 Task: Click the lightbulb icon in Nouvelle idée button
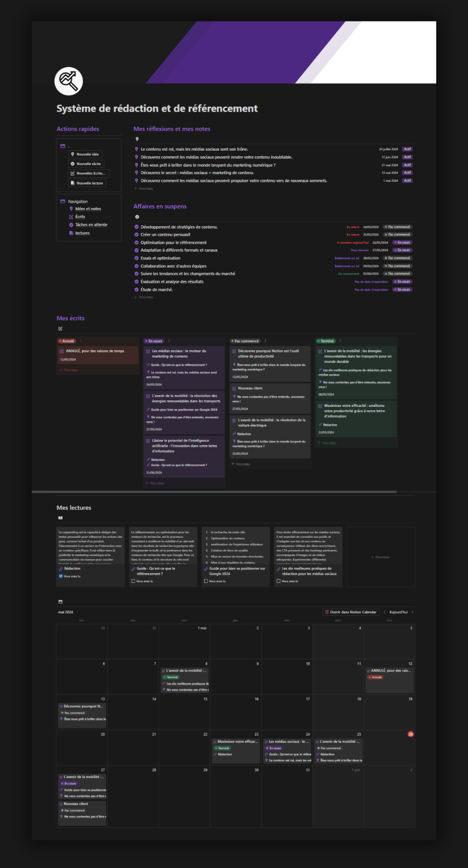pos(73,154)
